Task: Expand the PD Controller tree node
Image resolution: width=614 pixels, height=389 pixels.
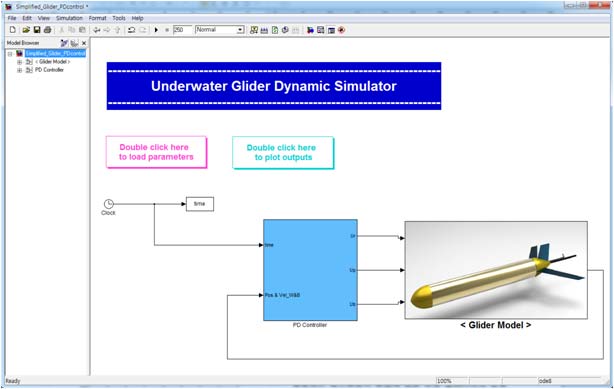Action: coord(19,70)
